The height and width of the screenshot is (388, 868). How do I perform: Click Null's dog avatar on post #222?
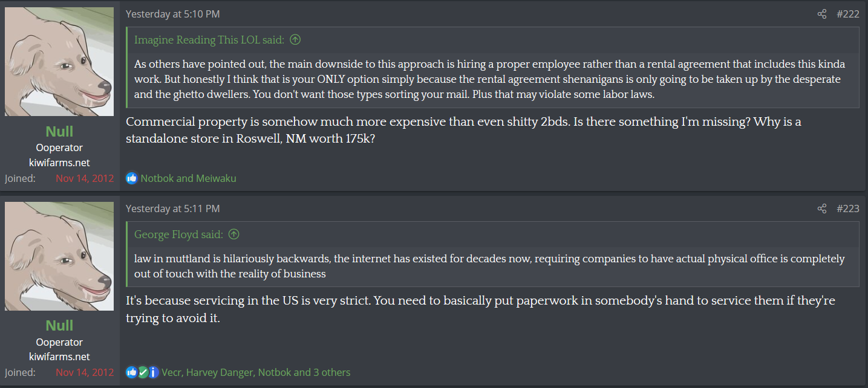pyautogui.click(x=59, y=62)
